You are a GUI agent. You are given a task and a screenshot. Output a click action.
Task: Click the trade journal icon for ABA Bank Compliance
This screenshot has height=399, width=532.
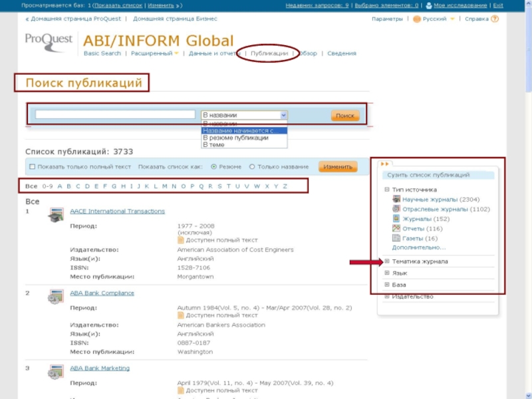tap(56, 297)
